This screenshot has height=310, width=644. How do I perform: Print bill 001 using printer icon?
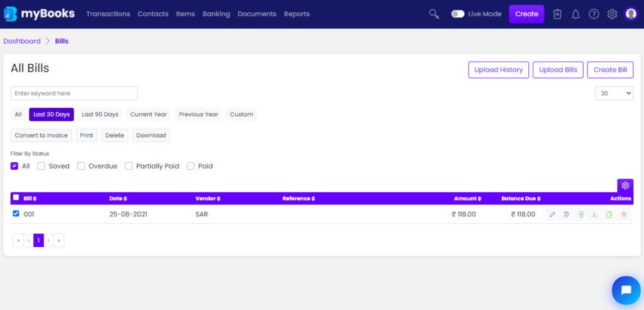click(567, 214)
